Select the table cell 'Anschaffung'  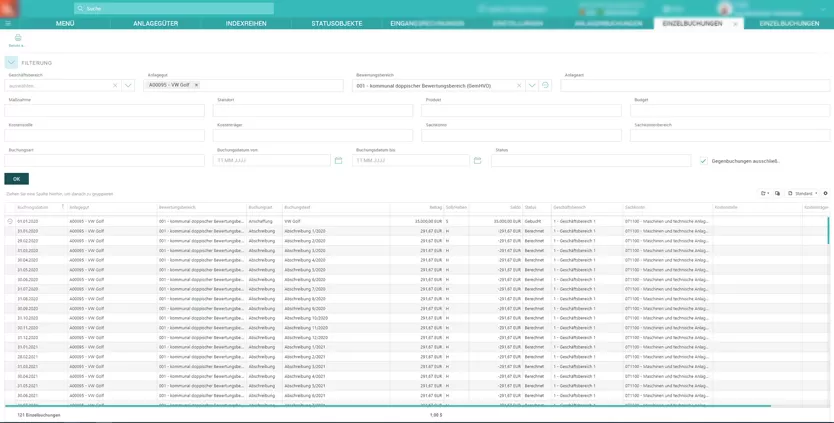coord(261,221)
